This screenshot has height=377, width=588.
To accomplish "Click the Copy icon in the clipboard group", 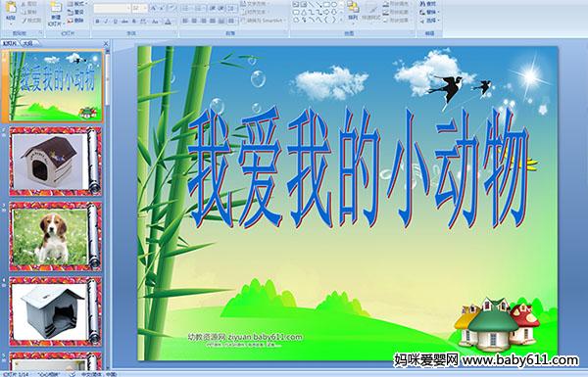I will click(24, 13).
